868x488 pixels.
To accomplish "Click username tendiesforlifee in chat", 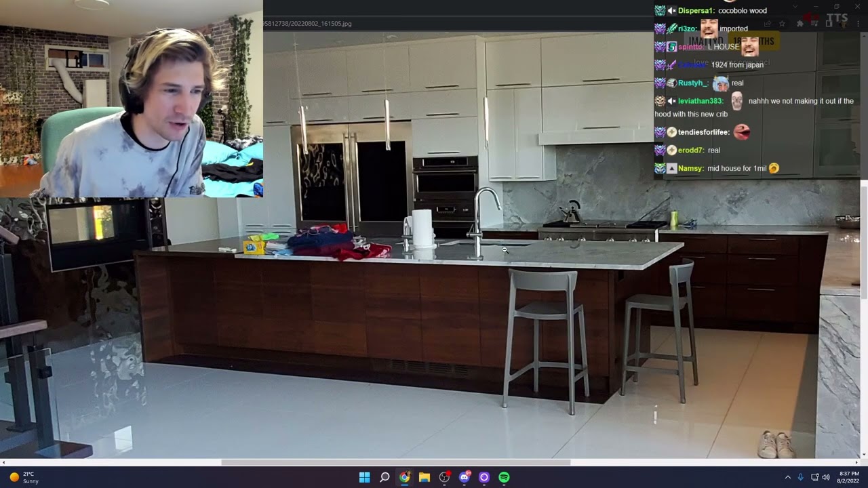I will 704,132.
